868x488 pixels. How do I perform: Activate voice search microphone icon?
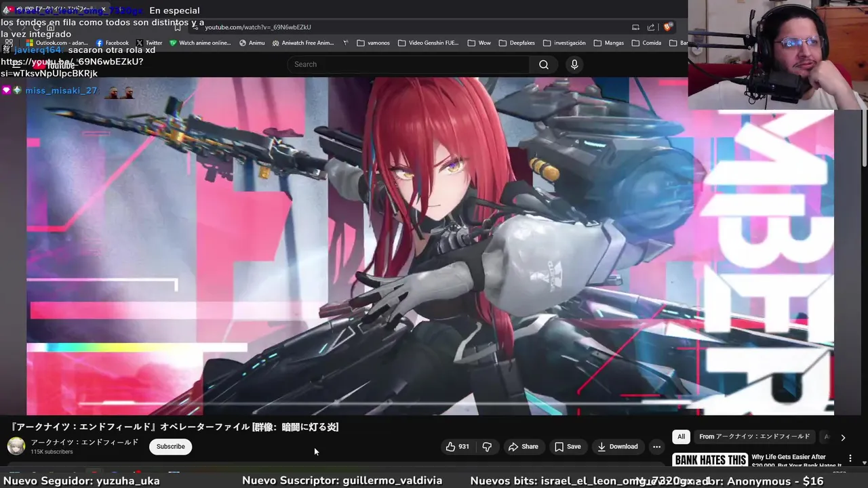point(574,64)
